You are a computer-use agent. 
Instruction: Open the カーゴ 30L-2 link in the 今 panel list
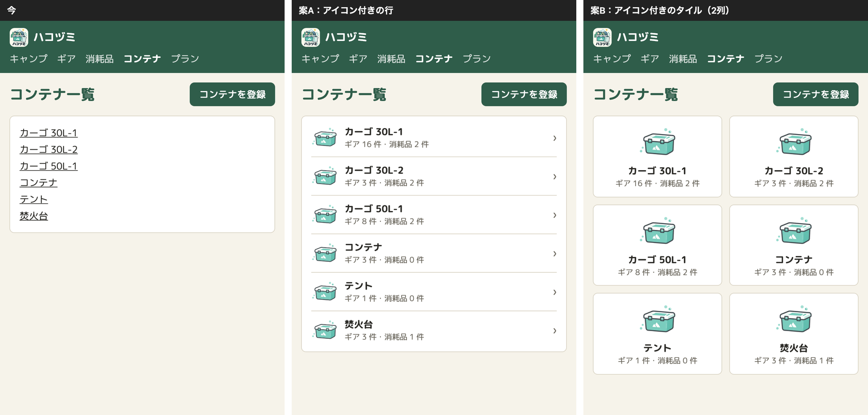pos(48,149)
